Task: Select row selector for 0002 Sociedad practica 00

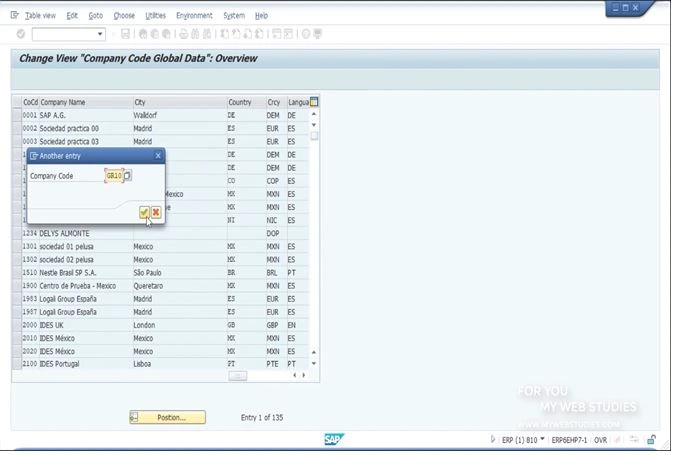Action: (x=17, y=128)
